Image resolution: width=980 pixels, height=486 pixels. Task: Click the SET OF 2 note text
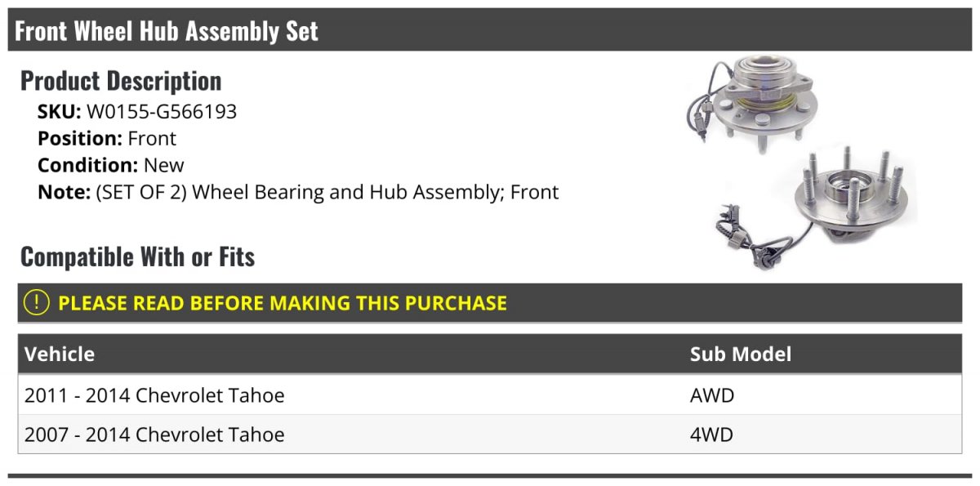(328, 193)
